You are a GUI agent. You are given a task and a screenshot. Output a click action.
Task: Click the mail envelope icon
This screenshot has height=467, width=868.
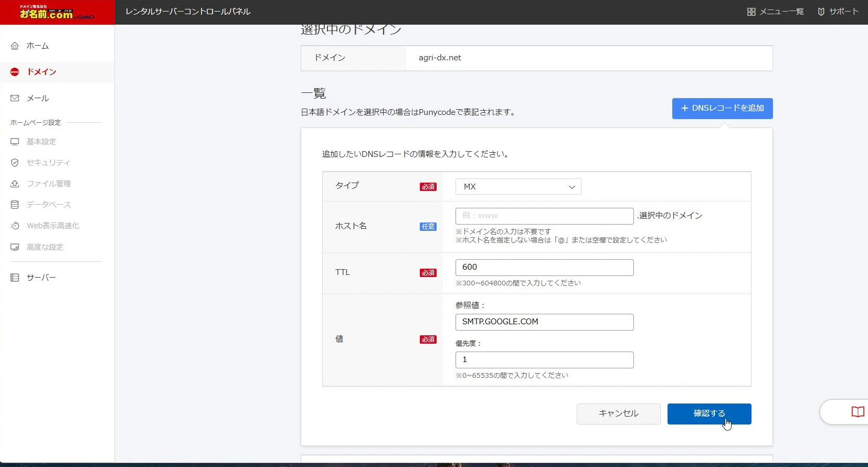pos(15,98)
